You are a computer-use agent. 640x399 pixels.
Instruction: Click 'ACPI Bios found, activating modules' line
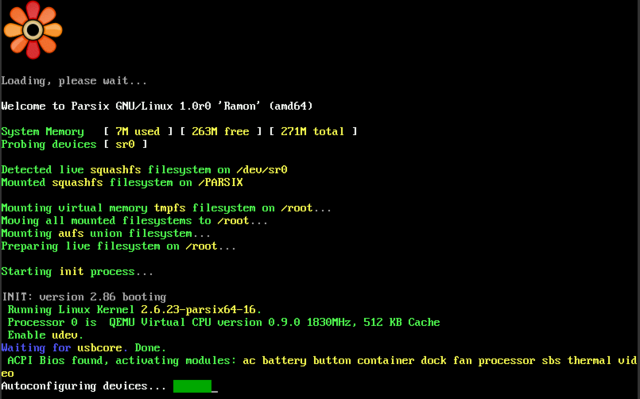[319, 367]
